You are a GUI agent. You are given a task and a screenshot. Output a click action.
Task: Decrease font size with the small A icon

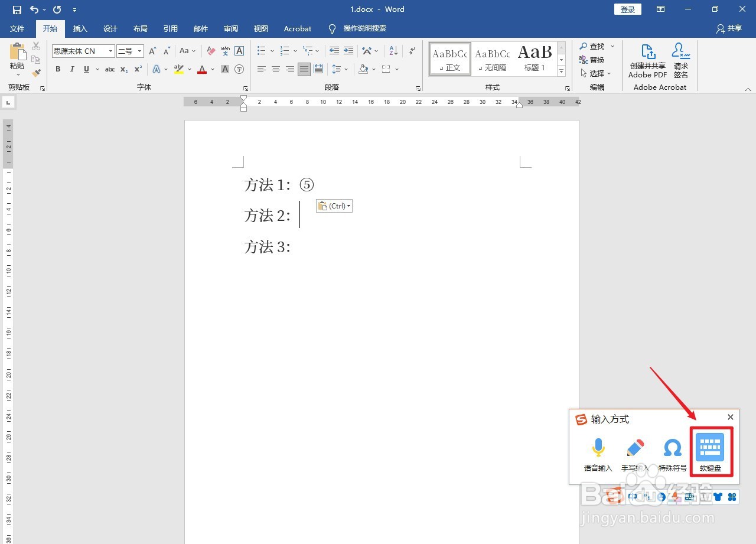[x=167, y=51]
